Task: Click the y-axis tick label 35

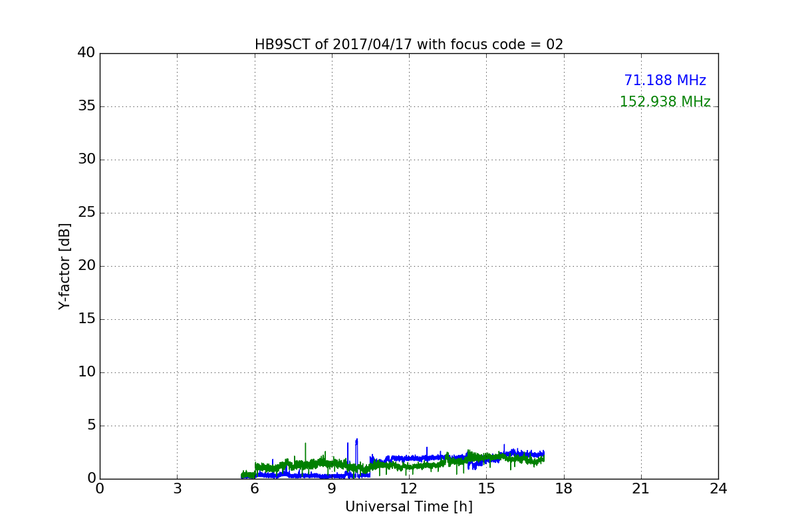Action: (x=86, y=106)
